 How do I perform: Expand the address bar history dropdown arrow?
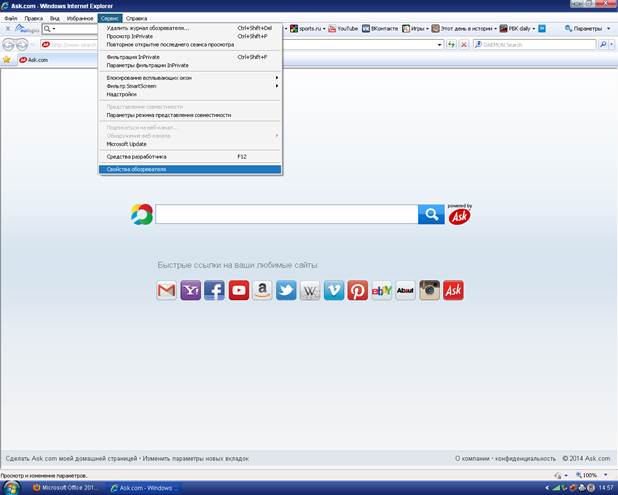440,45
